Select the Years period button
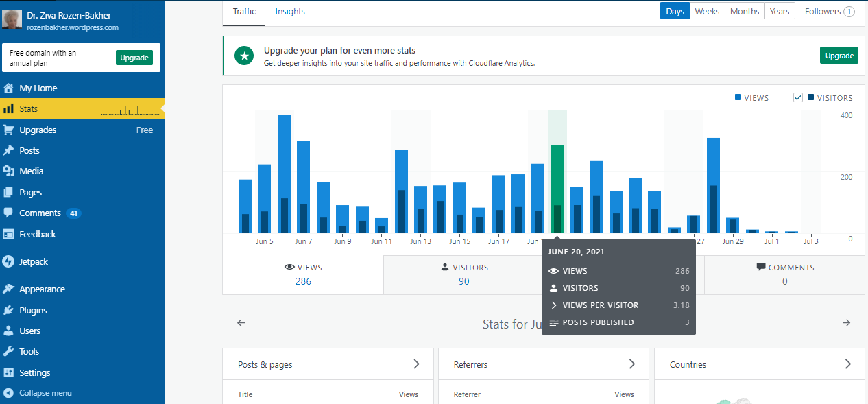868x404 pixels. coord(780,11)
